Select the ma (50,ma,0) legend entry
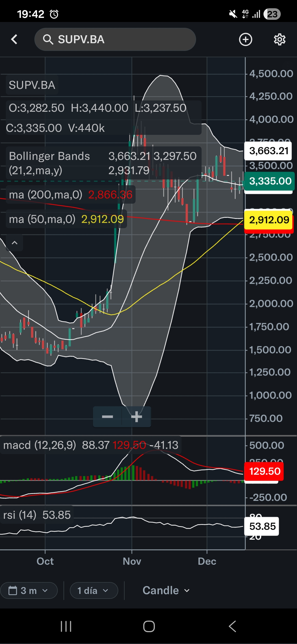This screenshot has height=644, width=297. point(66,219)
